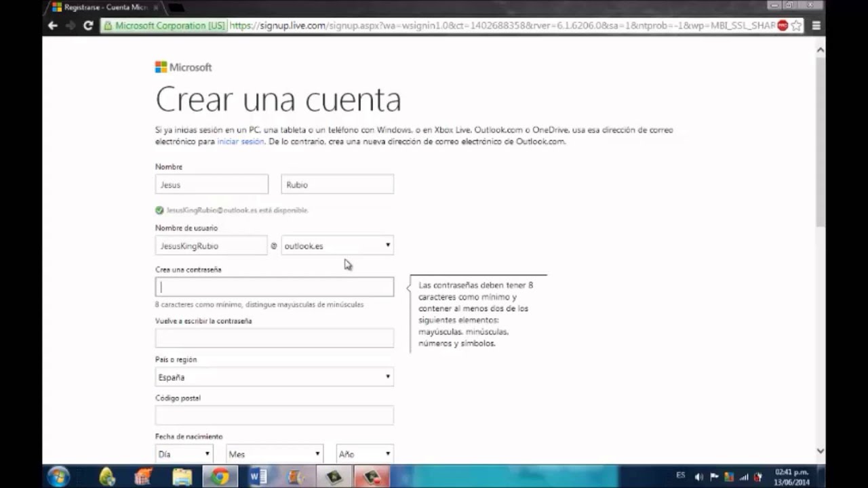868x488 pixels.
Task: Click the red adblock extension icon
Action: click(783, 26)
